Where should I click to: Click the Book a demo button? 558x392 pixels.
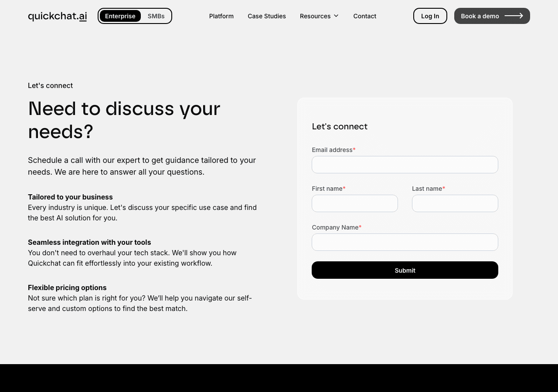click(x=492, y=16)
